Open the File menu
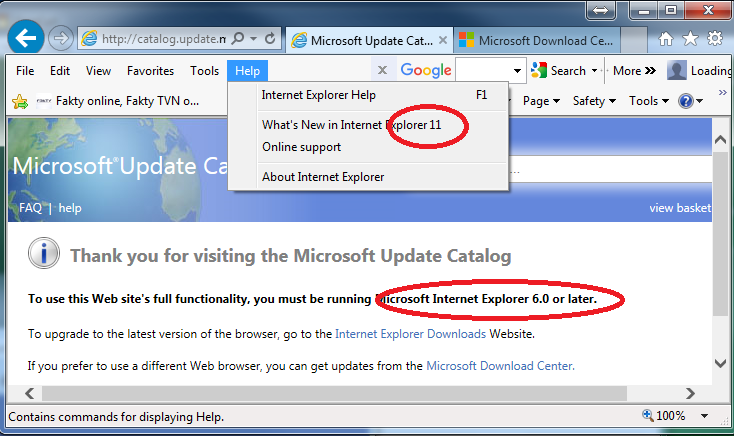Viewport: 734px width, 436px height. tap(25, 71)
